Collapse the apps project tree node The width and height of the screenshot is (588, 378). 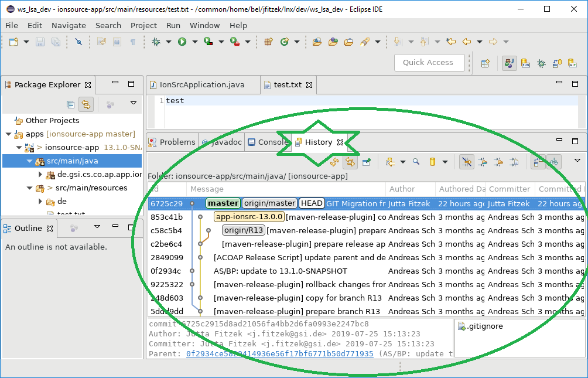[8, 134]
